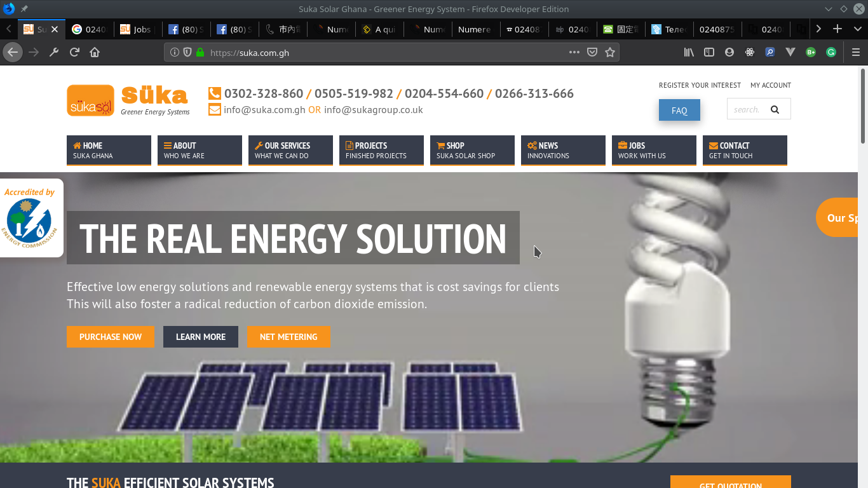Click the Suka Sol orange logo
The height and width of the screenshot is (488, 868).
(90, 100)
